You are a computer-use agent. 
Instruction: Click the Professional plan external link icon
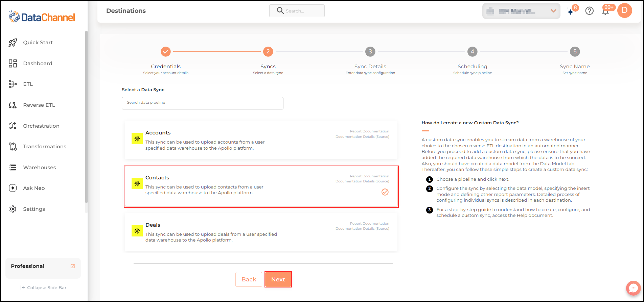tap(72, 266)
